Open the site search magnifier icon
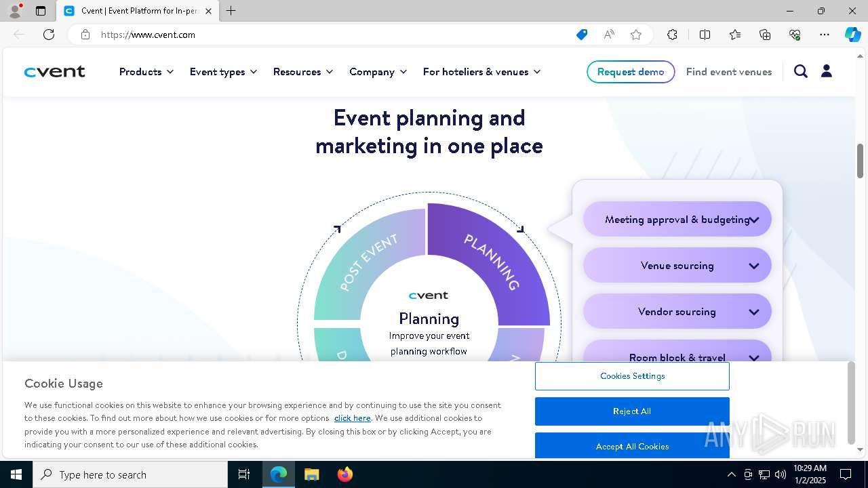Image resolution: width=868 pixels, height=488 pixels. 801,71
